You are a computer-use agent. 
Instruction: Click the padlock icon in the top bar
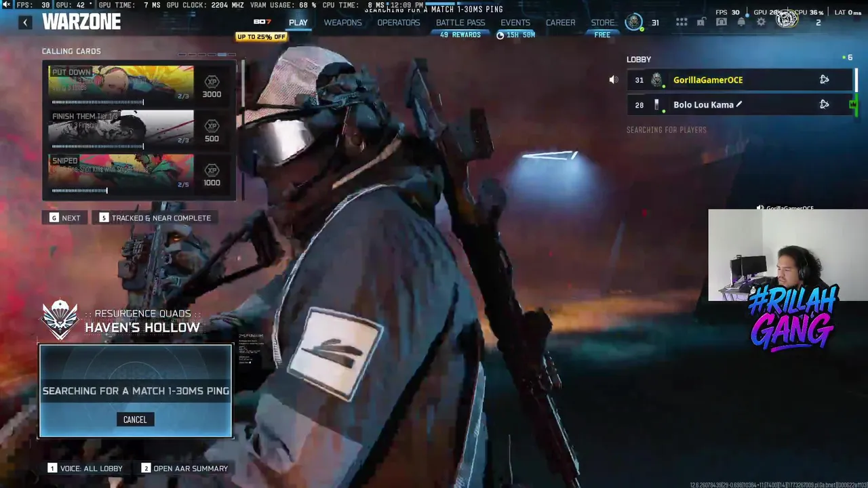coord(701,22)
